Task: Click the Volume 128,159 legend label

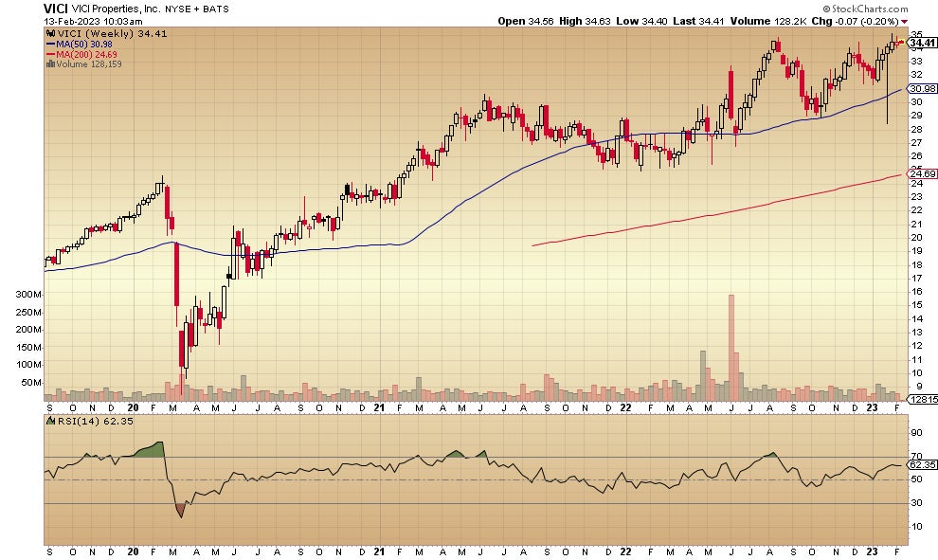Action: (x=88, y=64)
